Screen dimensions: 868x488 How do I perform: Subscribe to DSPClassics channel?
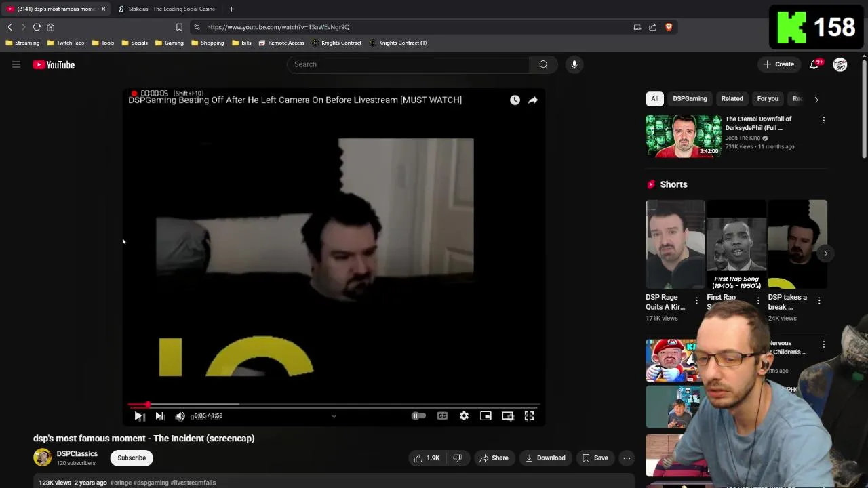point(132,458)
